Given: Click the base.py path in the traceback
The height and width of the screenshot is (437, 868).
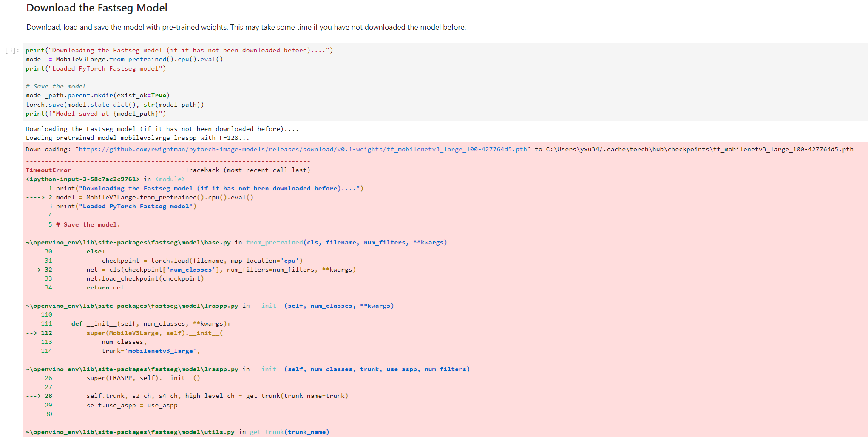Looking at the screenshot, I should [x=128, y=242].
